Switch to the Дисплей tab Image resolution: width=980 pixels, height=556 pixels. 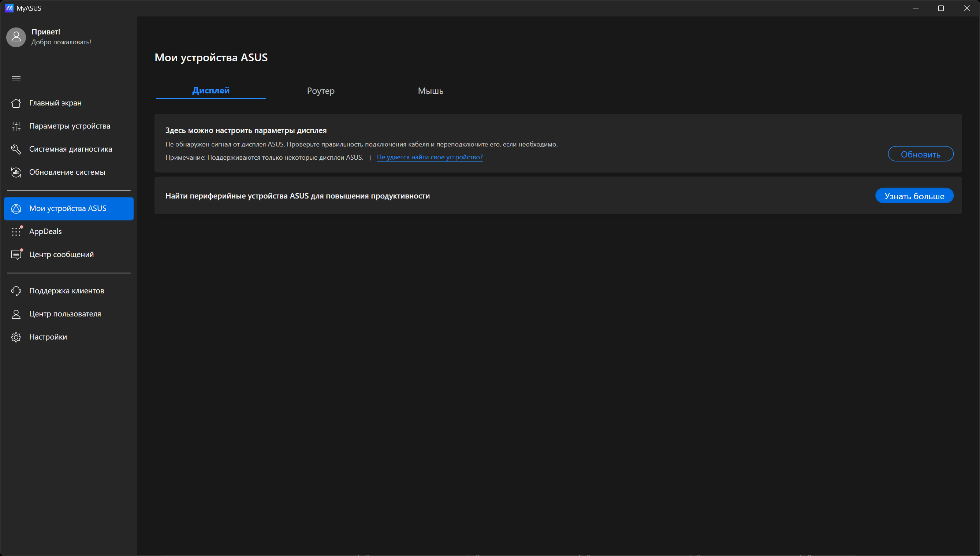pos(211,90)
